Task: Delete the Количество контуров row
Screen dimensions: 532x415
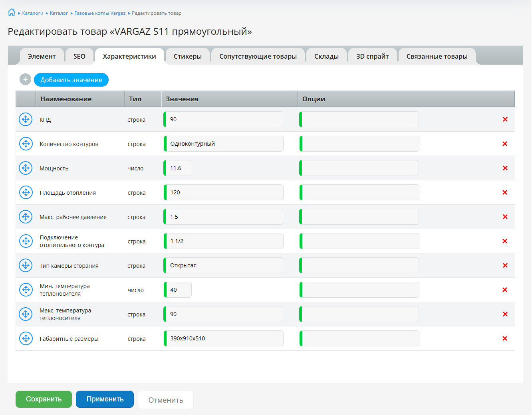Action: 505,144
